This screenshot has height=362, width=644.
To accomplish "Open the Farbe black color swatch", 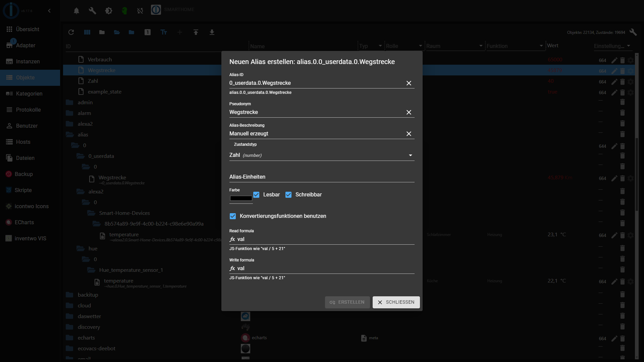I will (x=241, y=198).
